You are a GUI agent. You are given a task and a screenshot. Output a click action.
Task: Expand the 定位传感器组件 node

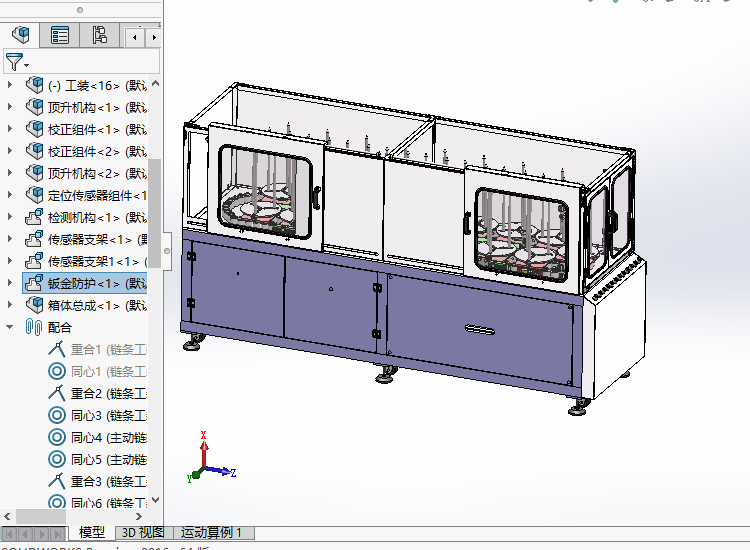[x=10, y=195]
